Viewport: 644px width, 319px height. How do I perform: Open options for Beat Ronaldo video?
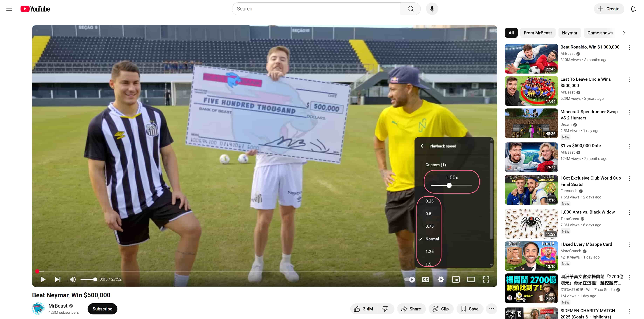[629, 47]
